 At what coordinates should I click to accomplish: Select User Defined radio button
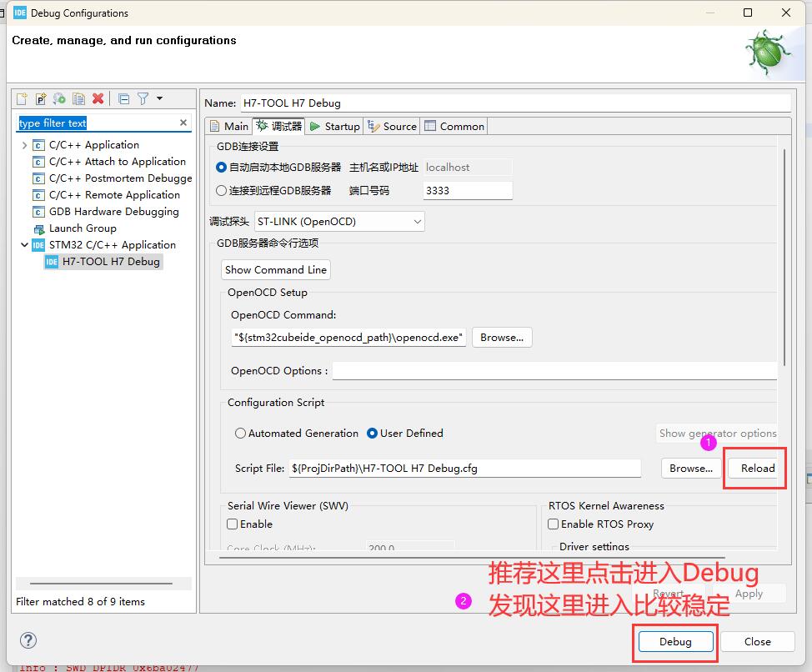pos(372,434)
